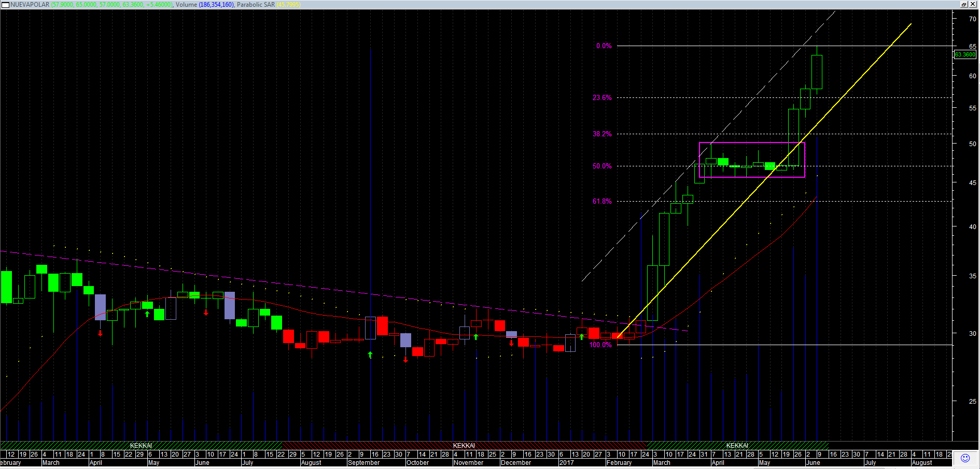Click the 50.0% Fibonacci retracement label
The image size is (980, 469).
[602, 166]
